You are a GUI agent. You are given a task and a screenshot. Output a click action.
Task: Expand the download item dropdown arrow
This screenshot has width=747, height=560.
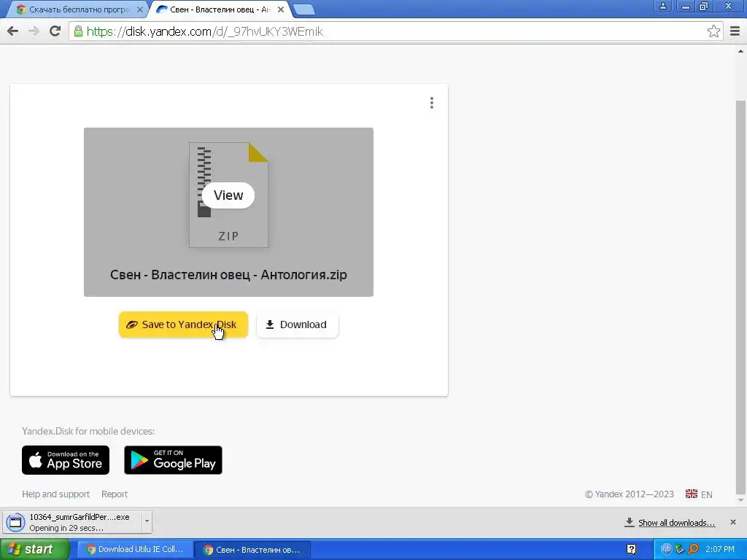click(147, 522)
